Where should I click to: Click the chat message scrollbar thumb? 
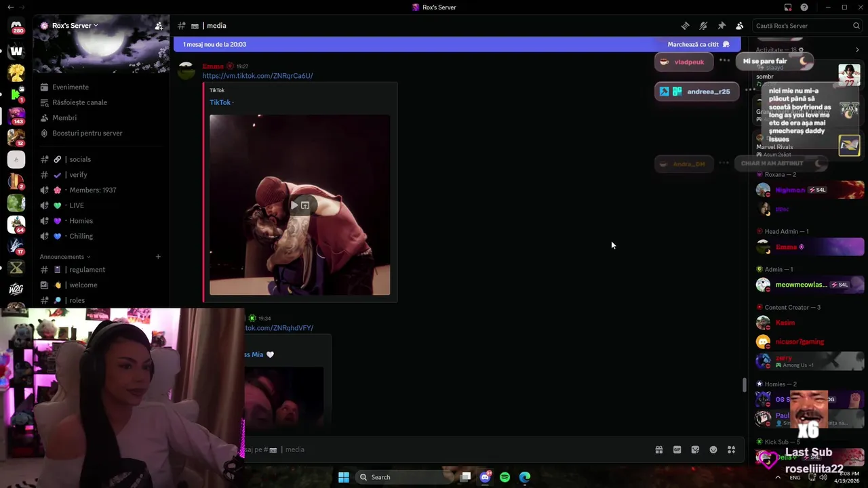tap(745, 384)
